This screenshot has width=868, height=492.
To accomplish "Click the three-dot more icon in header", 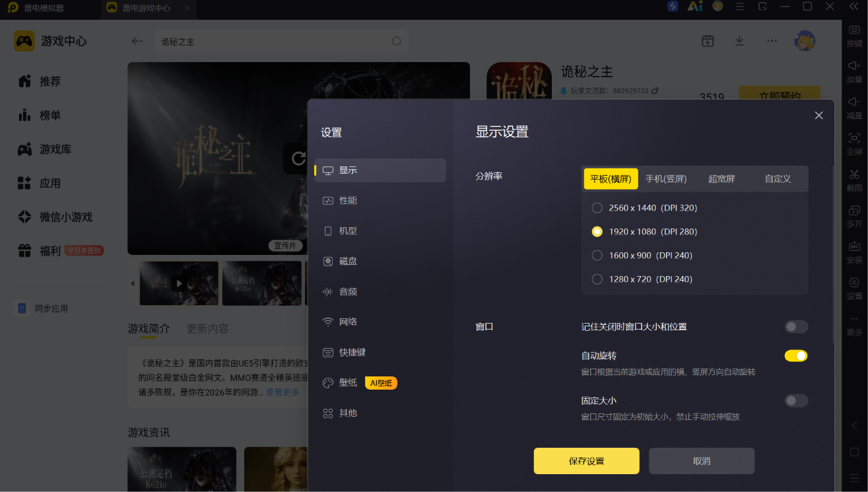I will (x=772, y=41).
